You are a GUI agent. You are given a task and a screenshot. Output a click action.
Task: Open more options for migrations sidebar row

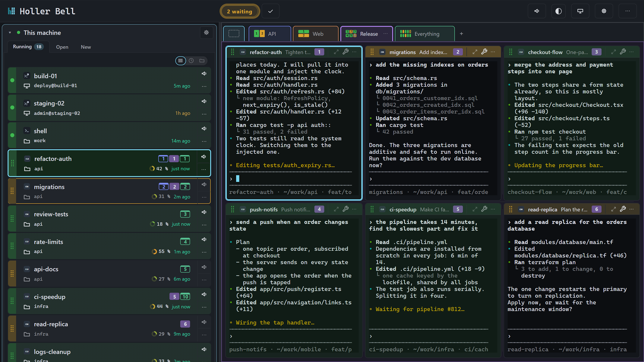(204, 197)
